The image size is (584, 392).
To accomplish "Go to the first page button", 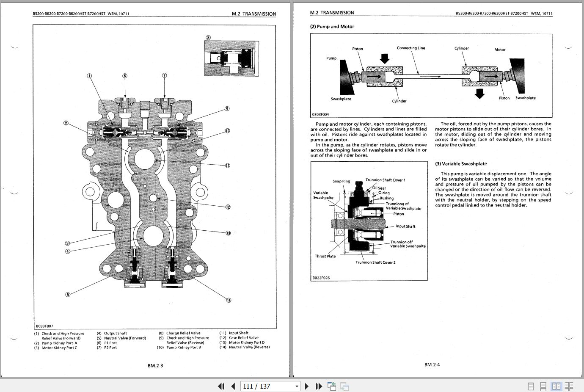I will click(221, 386).
